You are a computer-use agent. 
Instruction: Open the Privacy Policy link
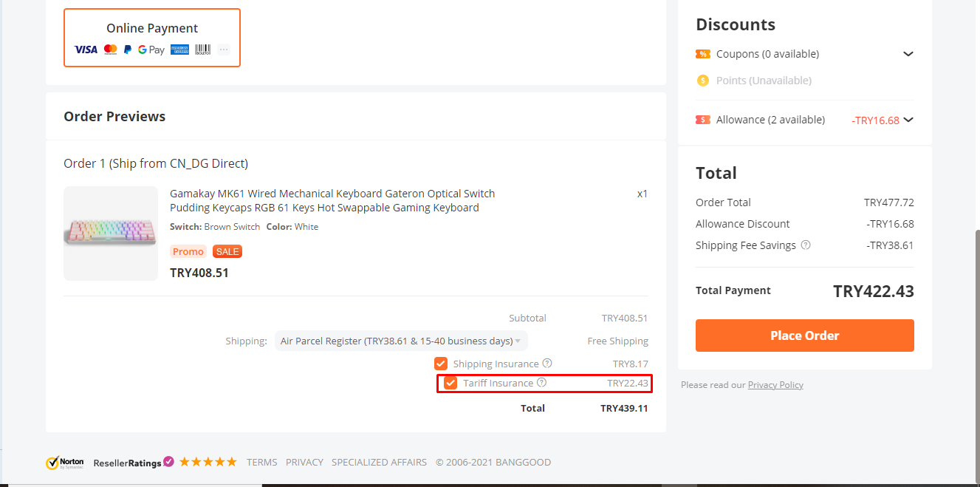pos(775,384)
